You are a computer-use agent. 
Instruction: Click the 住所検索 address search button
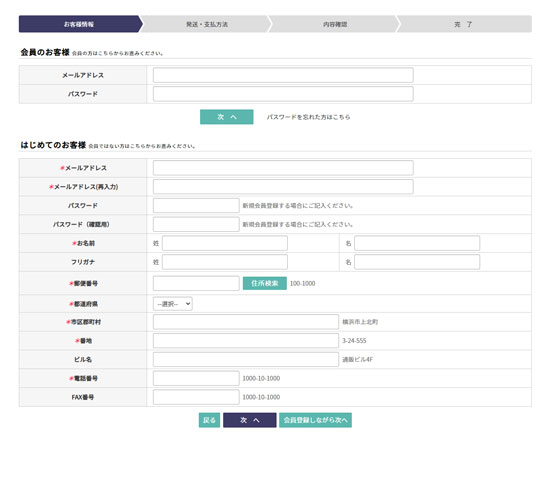pyautogui.click(x=265, y=283)
